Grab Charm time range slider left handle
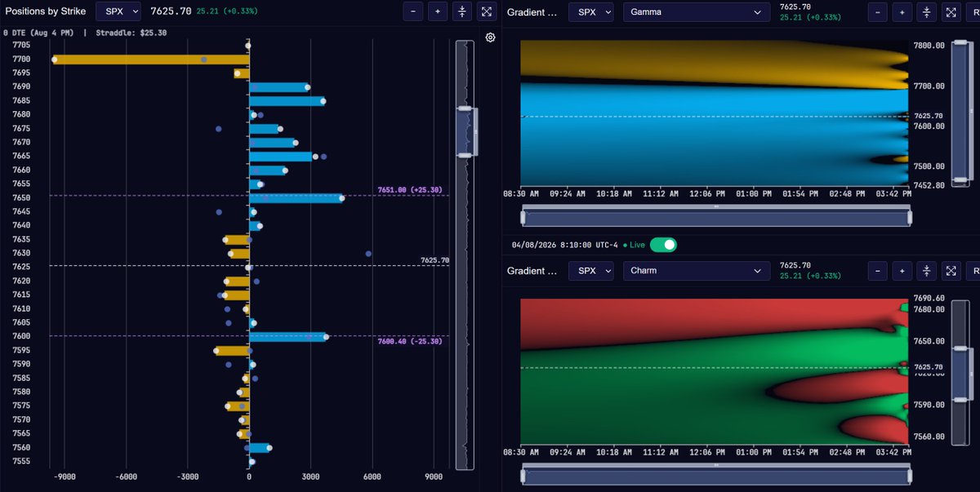The image size is (980, 492). click(524, 476)
